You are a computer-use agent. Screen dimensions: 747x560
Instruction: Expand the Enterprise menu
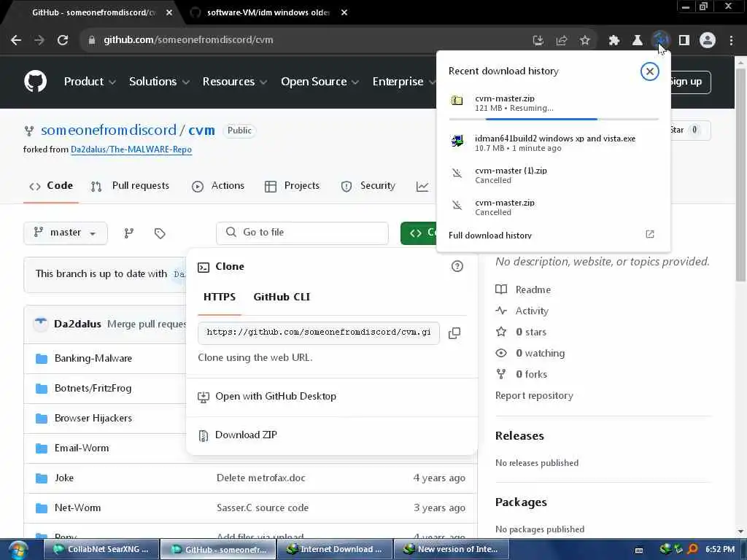click(403, 82)
